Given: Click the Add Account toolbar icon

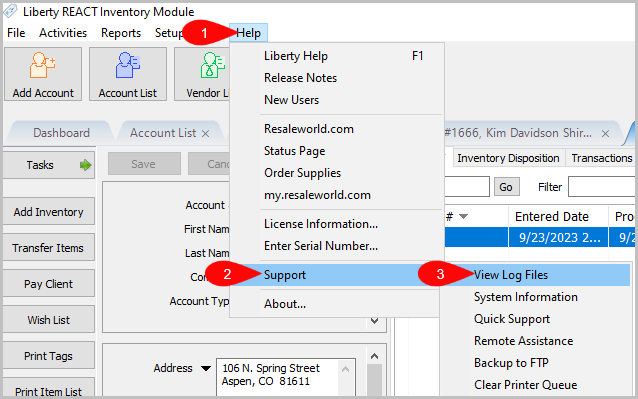Looking at the screenshot, I should (x=43, y=74).
